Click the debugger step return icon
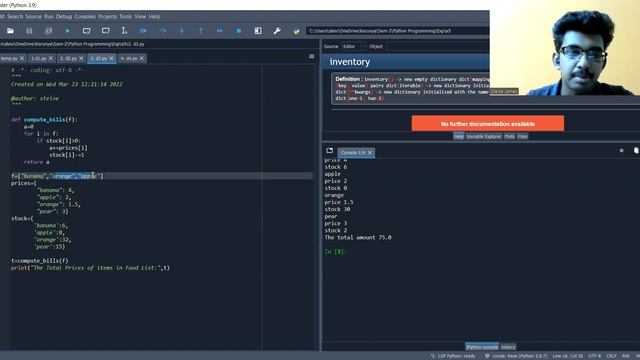 click(200, 31)
